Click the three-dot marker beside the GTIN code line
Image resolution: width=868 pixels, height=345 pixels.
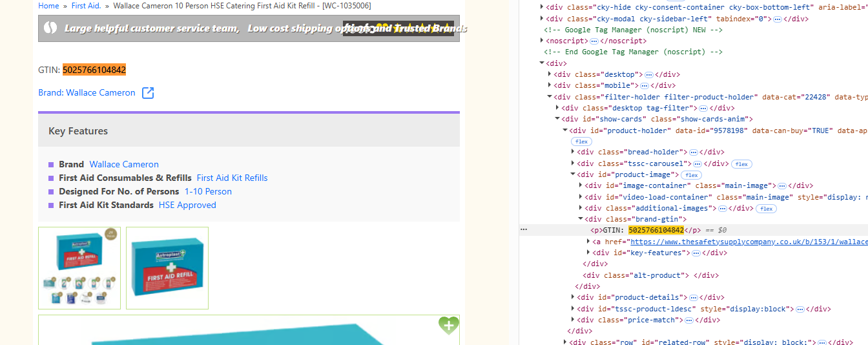(x=524, y=230)
